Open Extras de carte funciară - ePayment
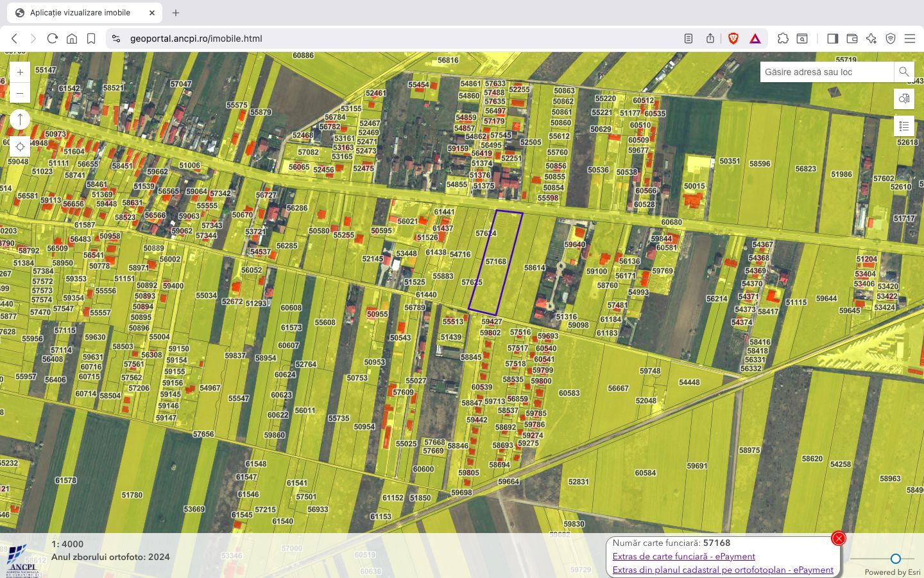 (683, 556)
